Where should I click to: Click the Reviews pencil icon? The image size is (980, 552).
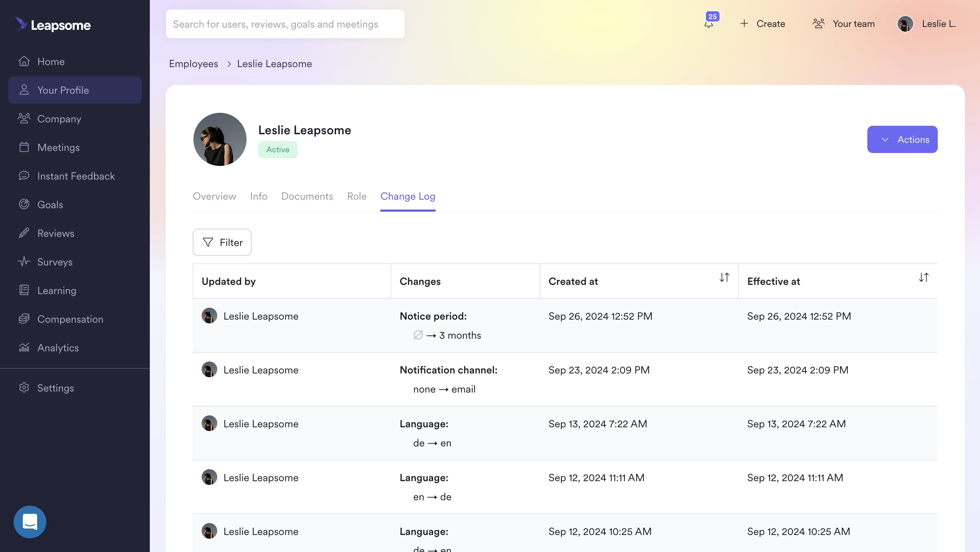coord(24,233)
